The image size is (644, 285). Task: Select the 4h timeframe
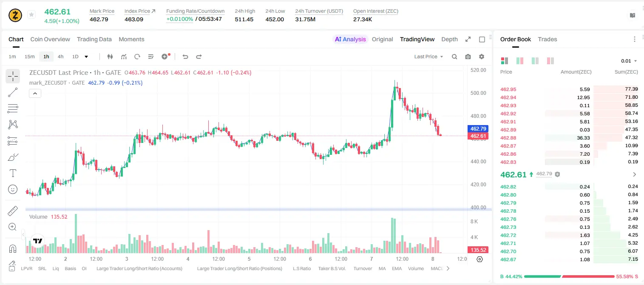61,57
